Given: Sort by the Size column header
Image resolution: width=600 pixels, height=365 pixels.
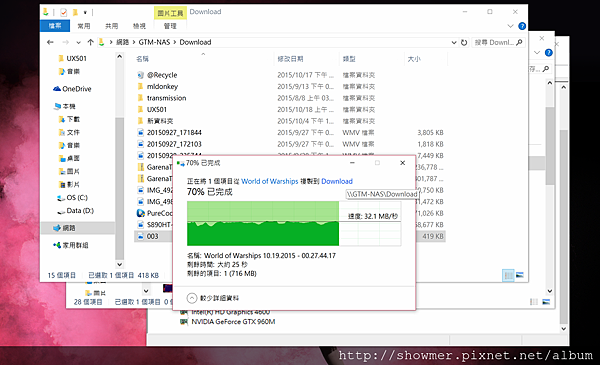Looking at the screenshot, I should (414, 59).
